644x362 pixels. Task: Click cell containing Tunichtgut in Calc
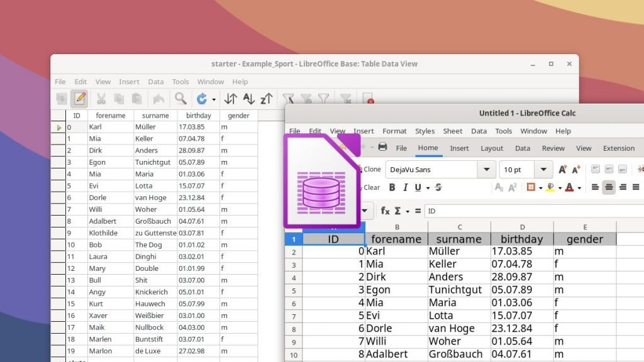pos(459,290)
